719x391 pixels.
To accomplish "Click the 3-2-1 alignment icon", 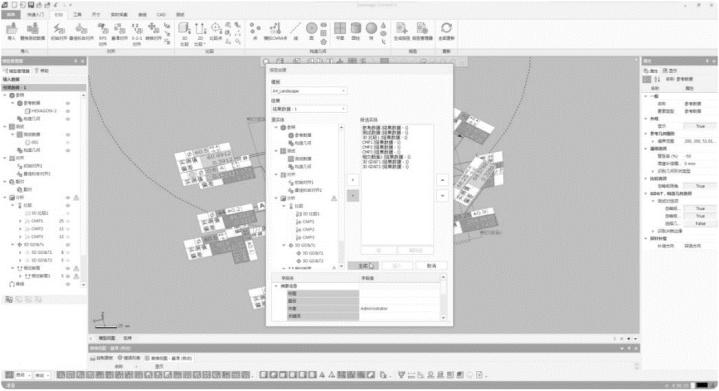I will click(x=137, y=32).
